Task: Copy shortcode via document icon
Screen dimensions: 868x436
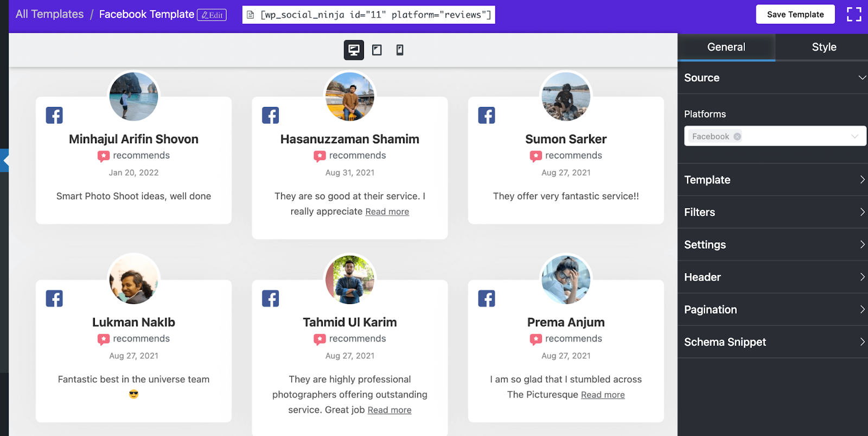Action: [x=250, y=15]
